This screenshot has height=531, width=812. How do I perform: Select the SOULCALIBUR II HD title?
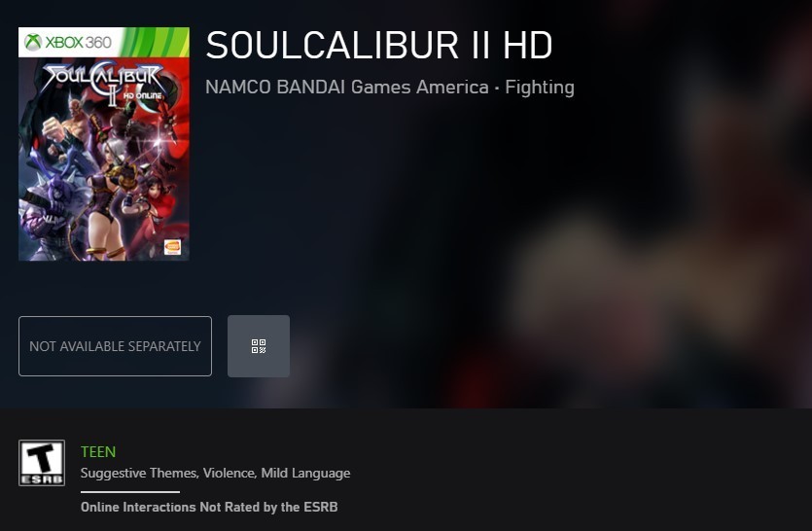(x=379, y=45)
